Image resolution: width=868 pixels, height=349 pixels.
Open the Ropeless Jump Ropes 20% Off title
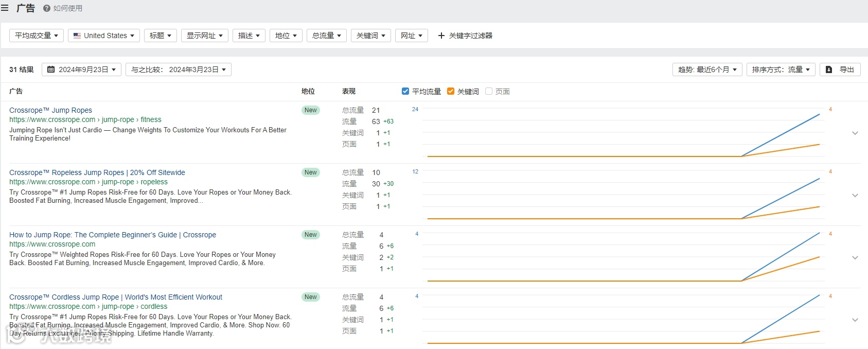click(97, 172)
